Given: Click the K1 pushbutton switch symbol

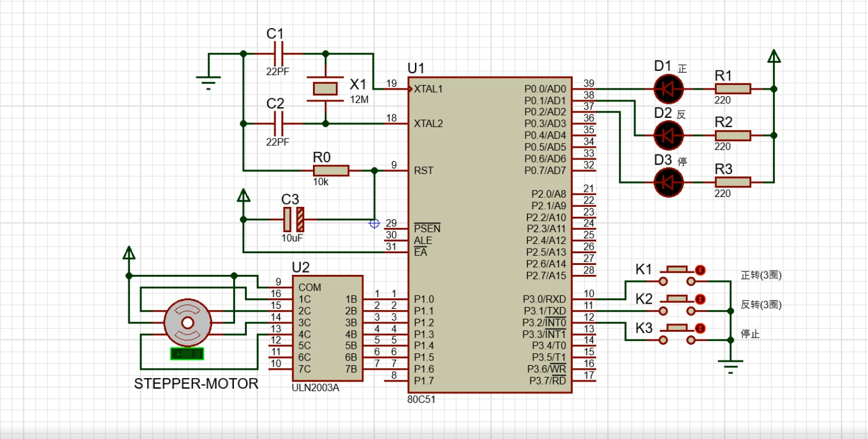Looking at the screenshot, I should click(678, 275).
